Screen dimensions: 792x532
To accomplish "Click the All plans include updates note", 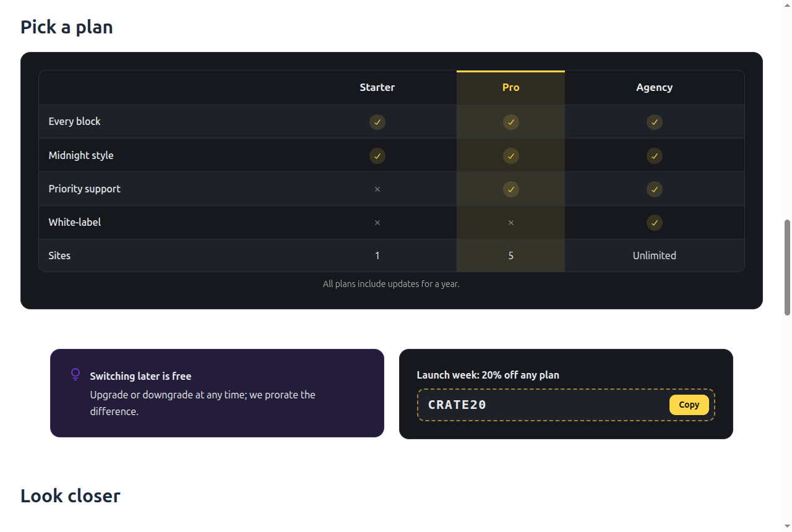I will point(391,284).
